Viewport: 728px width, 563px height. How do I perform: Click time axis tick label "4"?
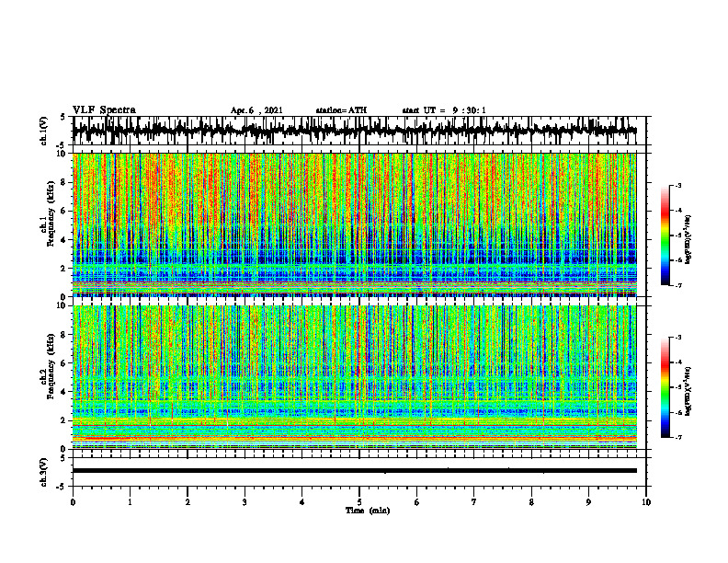coord(302,502)
